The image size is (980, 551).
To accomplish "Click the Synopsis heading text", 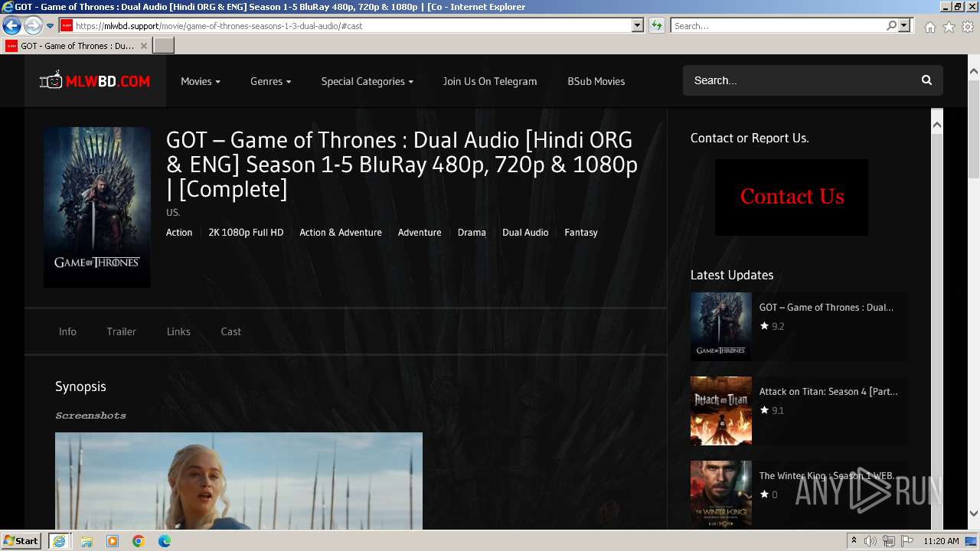I will click(x=80, y=386).
